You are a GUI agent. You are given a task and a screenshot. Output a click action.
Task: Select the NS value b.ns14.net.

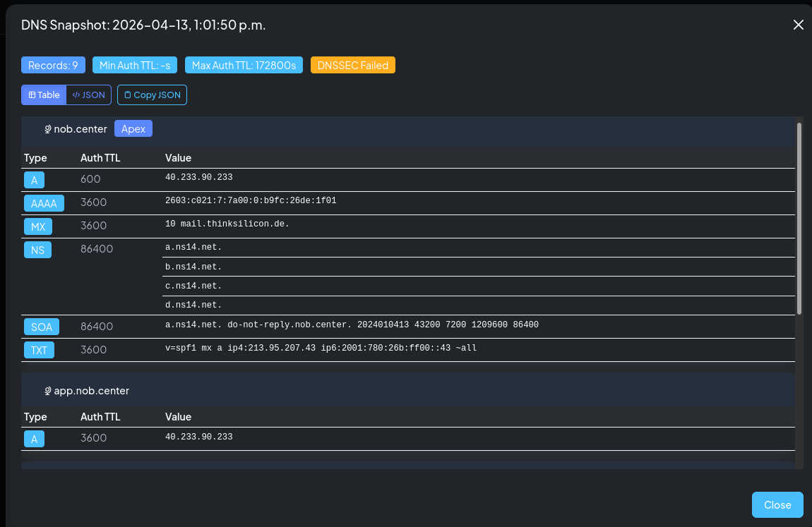[193, 267]
